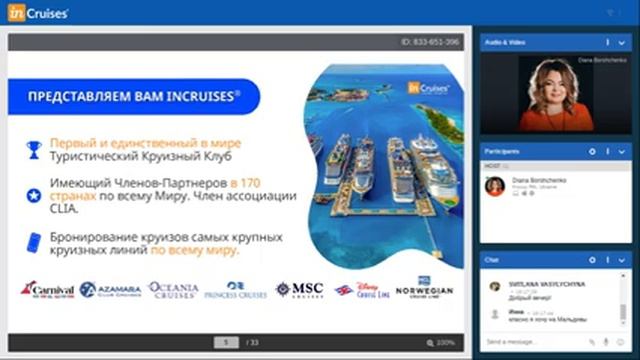Click the microphone icon in chat input

click(606, 342)
